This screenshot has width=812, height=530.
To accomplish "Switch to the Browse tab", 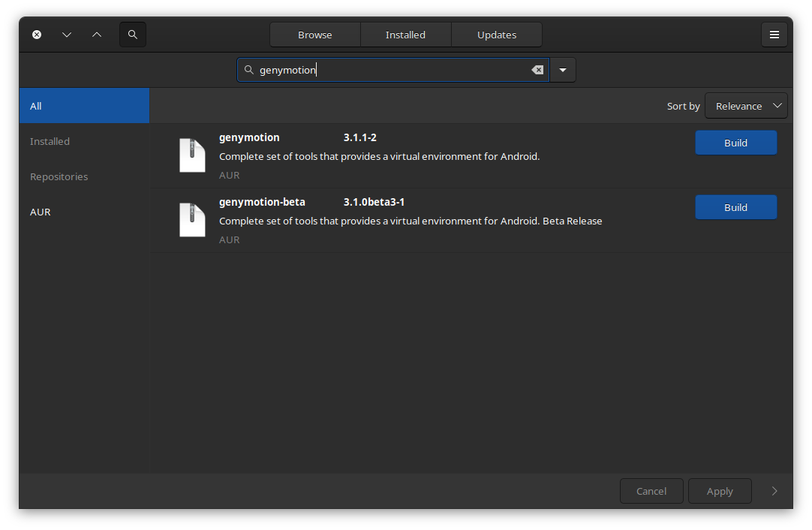I will 315,35.
